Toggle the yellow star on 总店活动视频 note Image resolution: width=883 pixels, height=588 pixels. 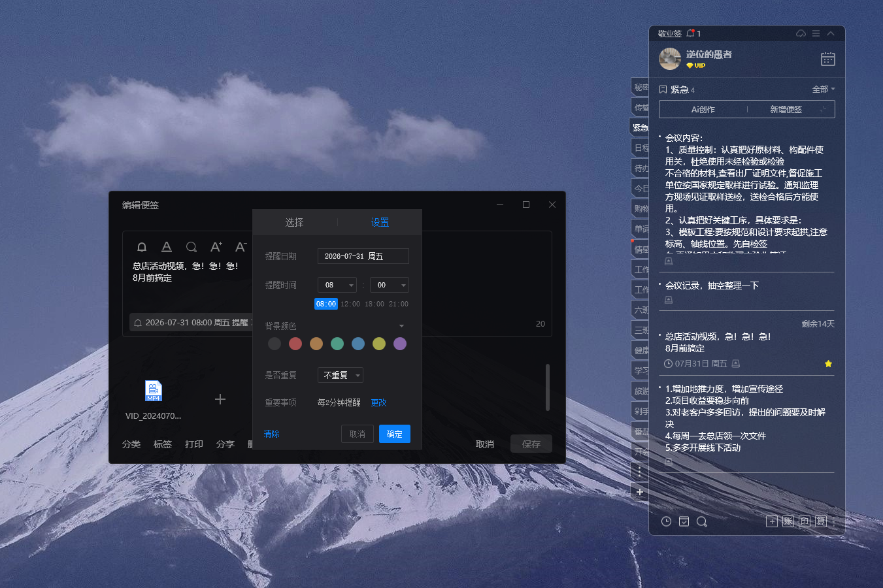pos(828,364)
